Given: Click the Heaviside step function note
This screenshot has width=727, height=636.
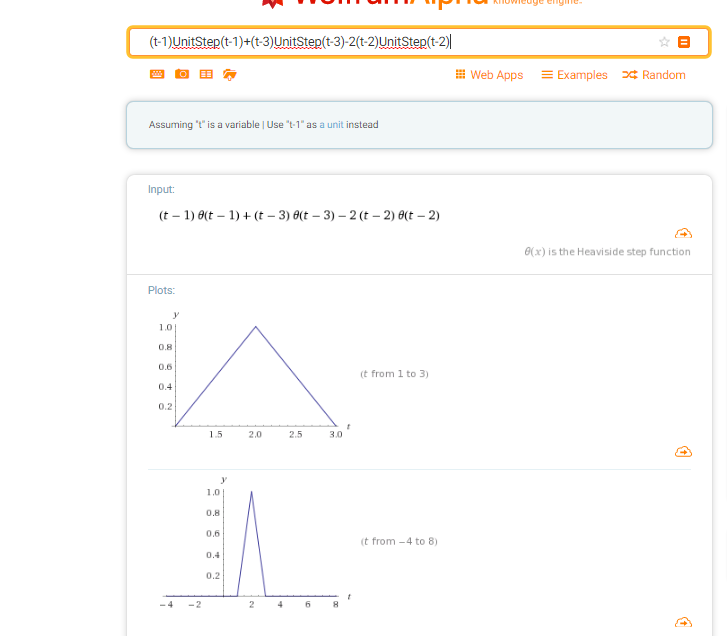Looking at the screenshot, I should pyautogui.click(x=607, y=252).
